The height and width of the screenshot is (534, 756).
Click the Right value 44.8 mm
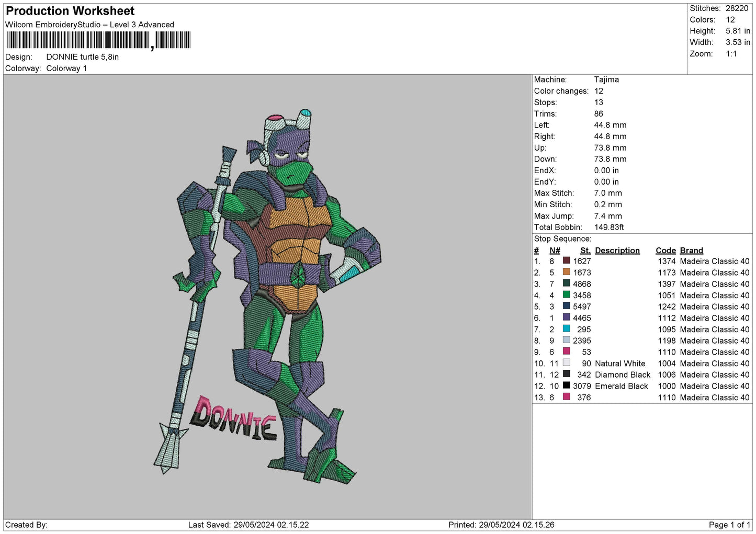610,137
